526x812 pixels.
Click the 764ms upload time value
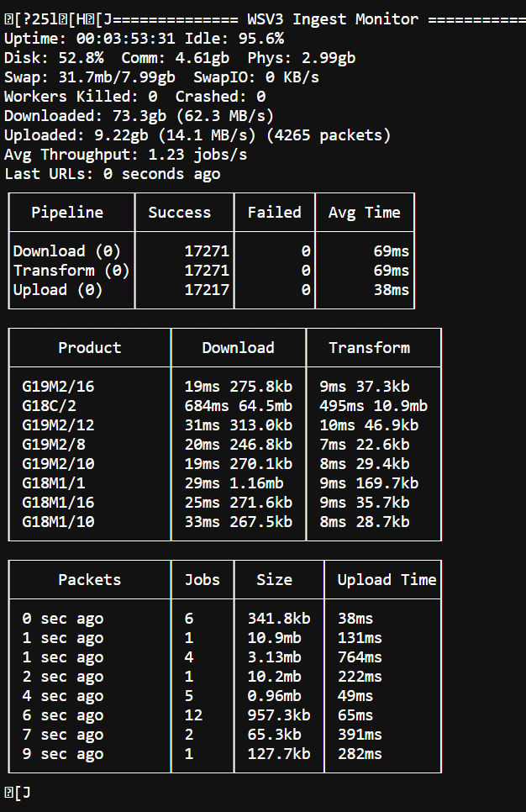[360, 657]
